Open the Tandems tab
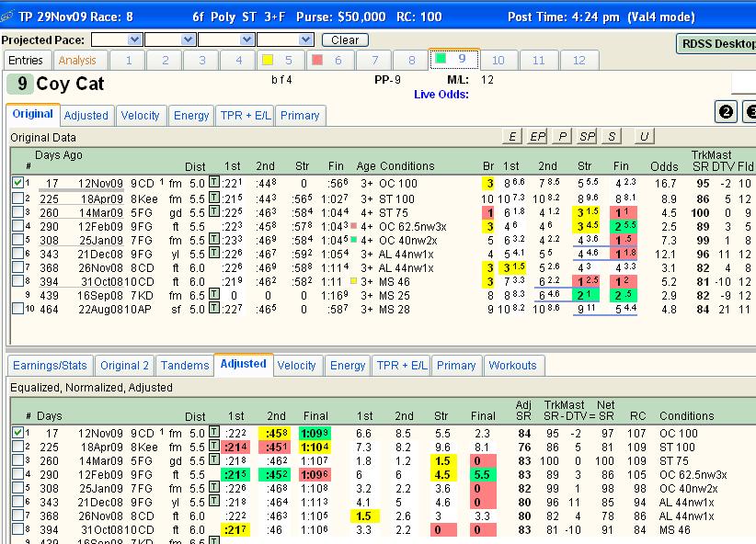 point(185,365)
